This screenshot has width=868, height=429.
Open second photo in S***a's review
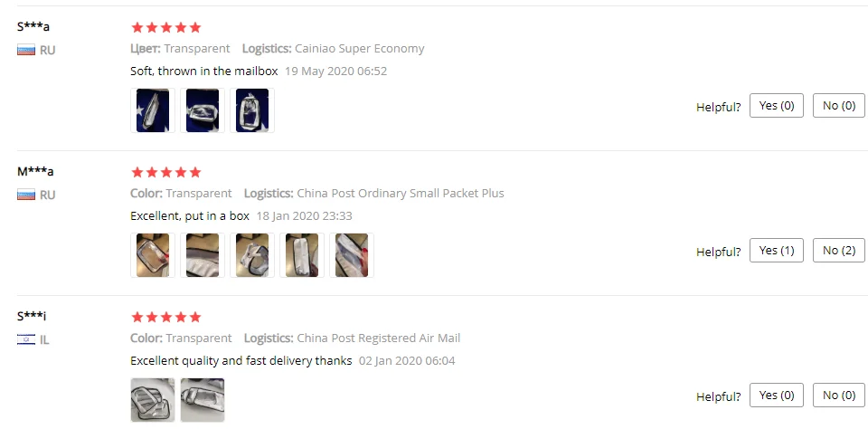coord(203,110)
